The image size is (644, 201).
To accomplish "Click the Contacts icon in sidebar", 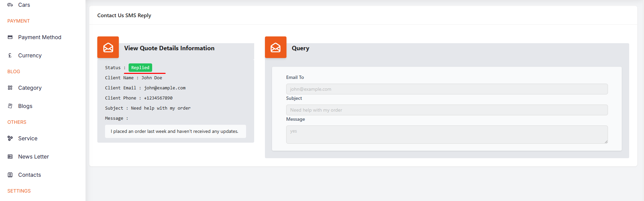I will pyautogui.click(x=10, y=175).
